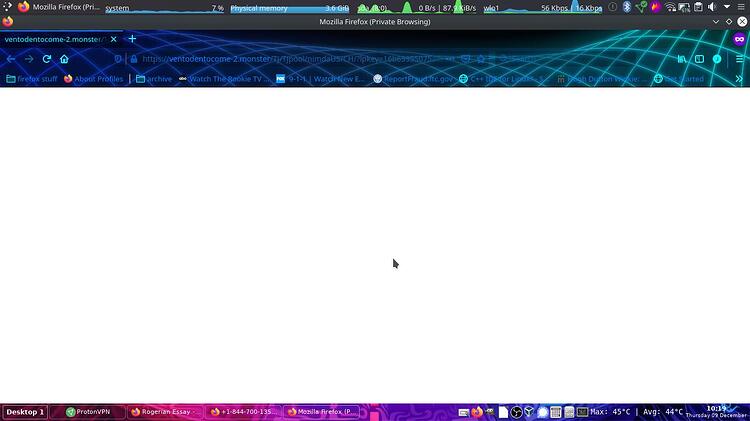Open the ReportFraud.ftc.gov bookmark

click(413, 79)
